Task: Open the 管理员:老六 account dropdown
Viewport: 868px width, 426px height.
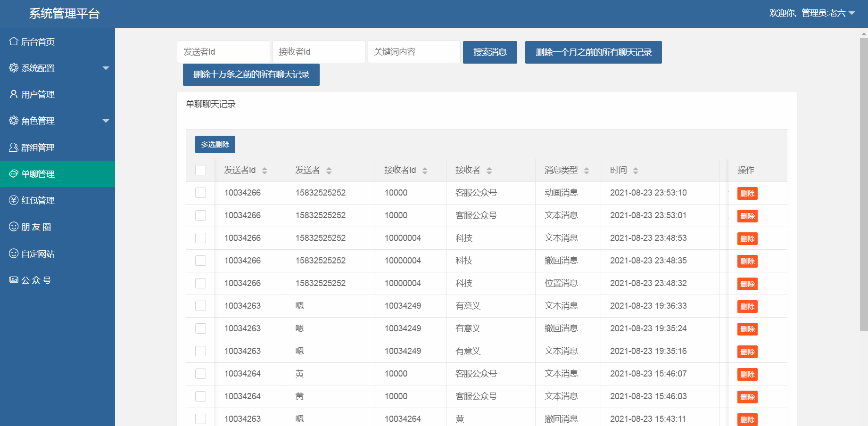Action: pyautogui.click(x=812, y=13)
